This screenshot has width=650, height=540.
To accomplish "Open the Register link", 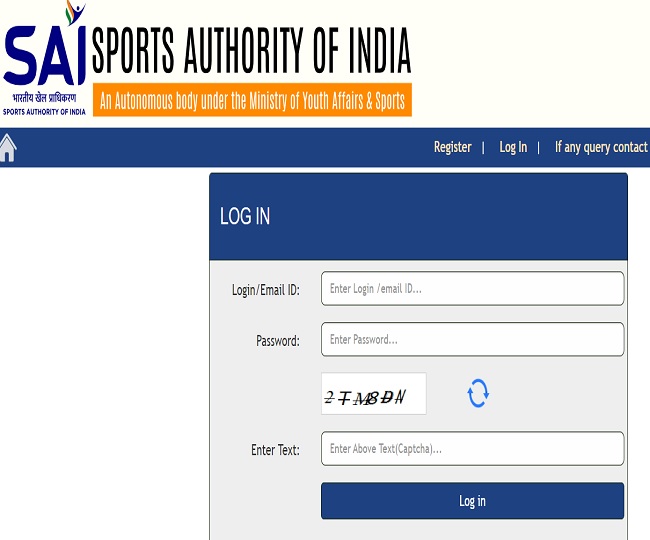I will pyautogui.click(x=452, y=147).
